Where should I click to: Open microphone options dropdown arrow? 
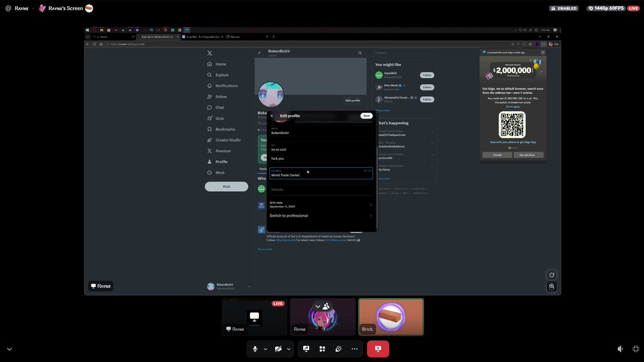click(x=265, y=349)
